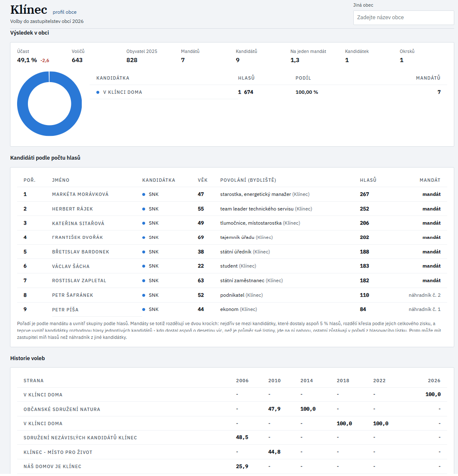Focus the 'Zadejte název obce' search field

point(403,18)
